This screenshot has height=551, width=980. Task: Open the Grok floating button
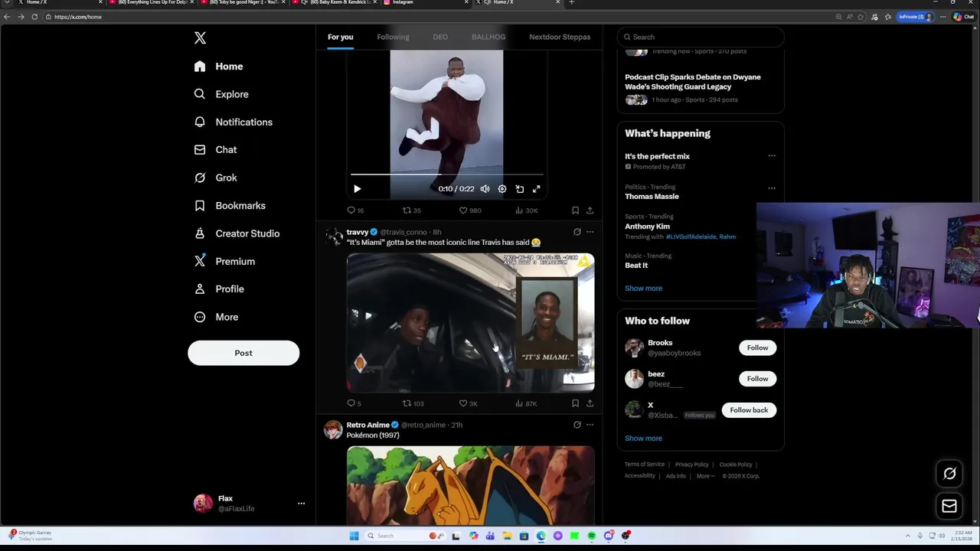tap(949, 474)
